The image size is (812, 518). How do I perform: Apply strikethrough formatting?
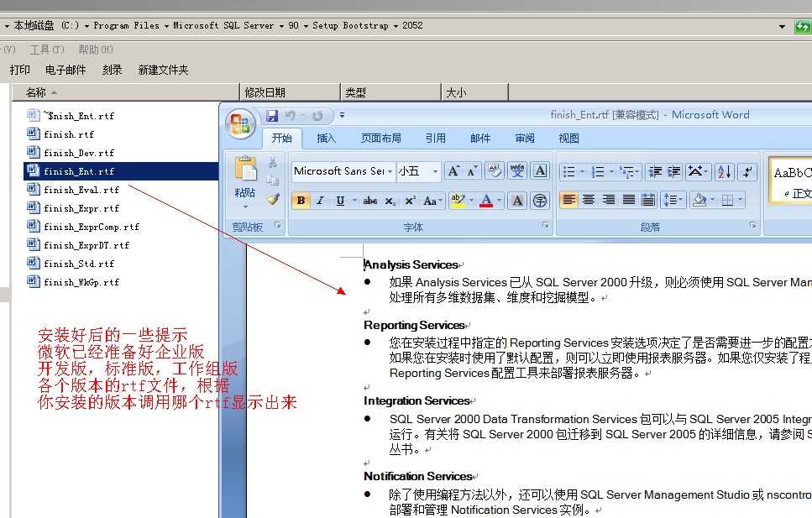[370, 201]
